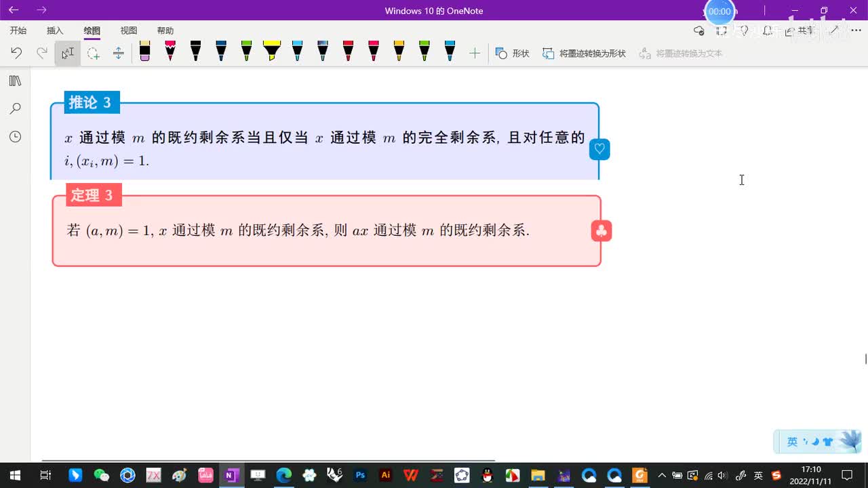Click 将墨迹转换为文本 button
Image resolution: width=868 pixels, height=488 pixels.
681,53
